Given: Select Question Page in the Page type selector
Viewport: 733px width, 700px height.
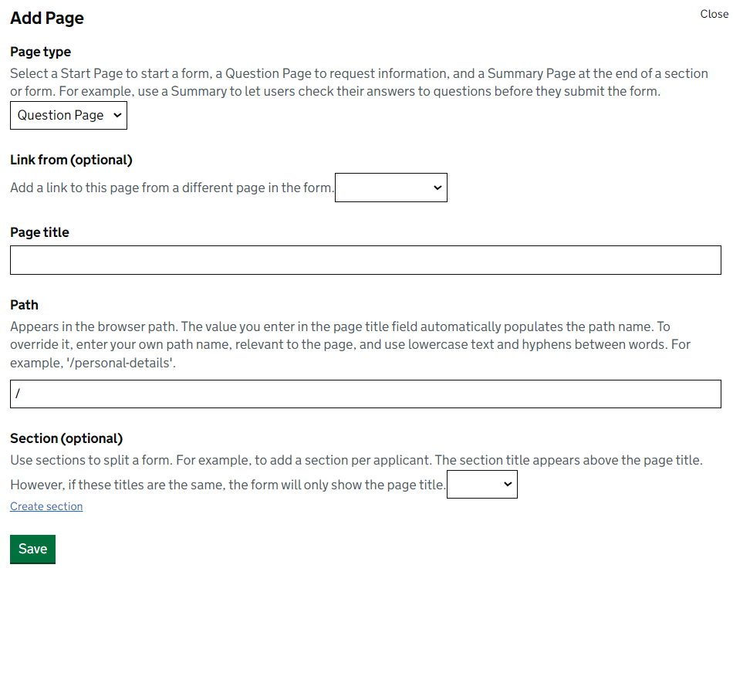Looking at the screenshot, I should pyautogui.click(x=68, y=115).
